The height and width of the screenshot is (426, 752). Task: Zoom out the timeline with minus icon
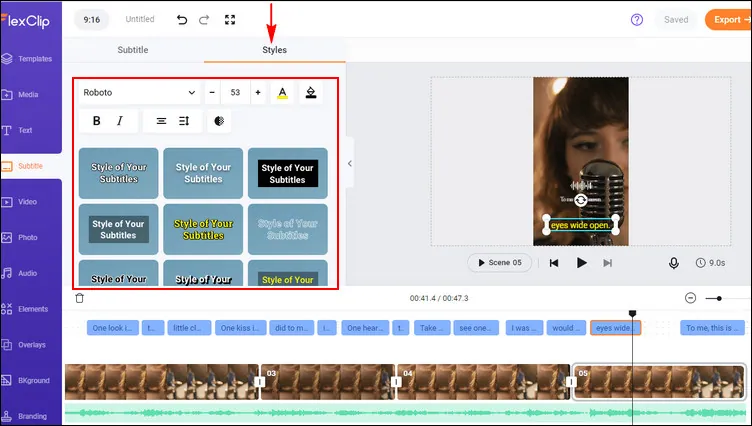(690, 298)
